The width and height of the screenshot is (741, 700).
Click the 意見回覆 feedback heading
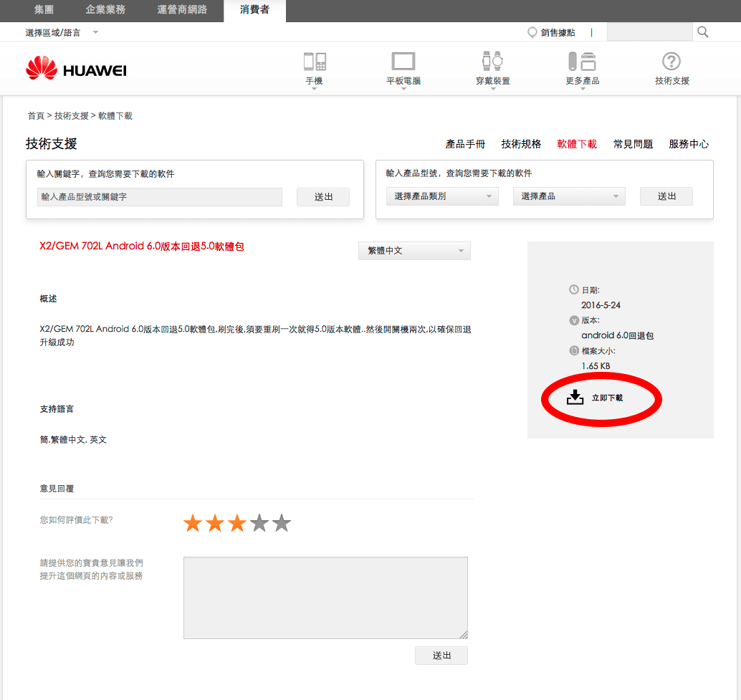(57, 489)
